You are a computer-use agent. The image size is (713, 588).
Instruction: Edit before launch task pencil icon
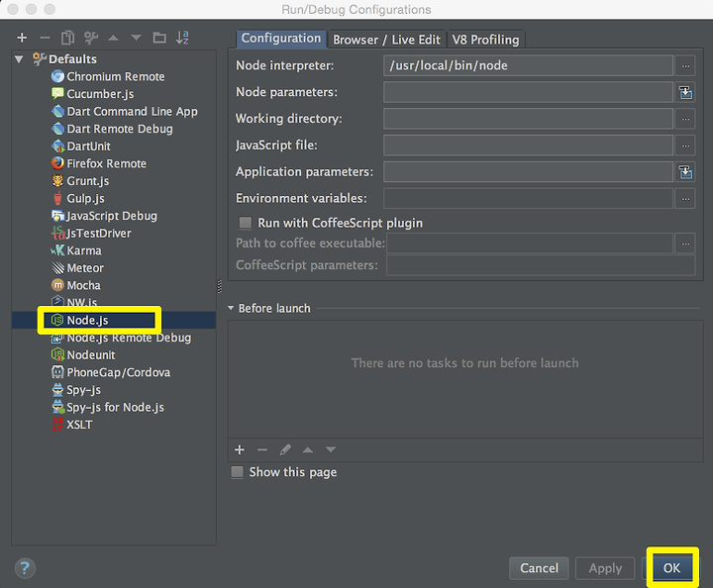click(285, 449)
